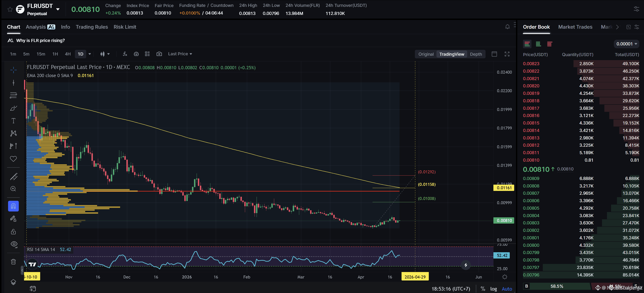Expand more timeframes arrow next to 1D
The height and width of the screenshot is (293, 644).
tap(90, 54)
